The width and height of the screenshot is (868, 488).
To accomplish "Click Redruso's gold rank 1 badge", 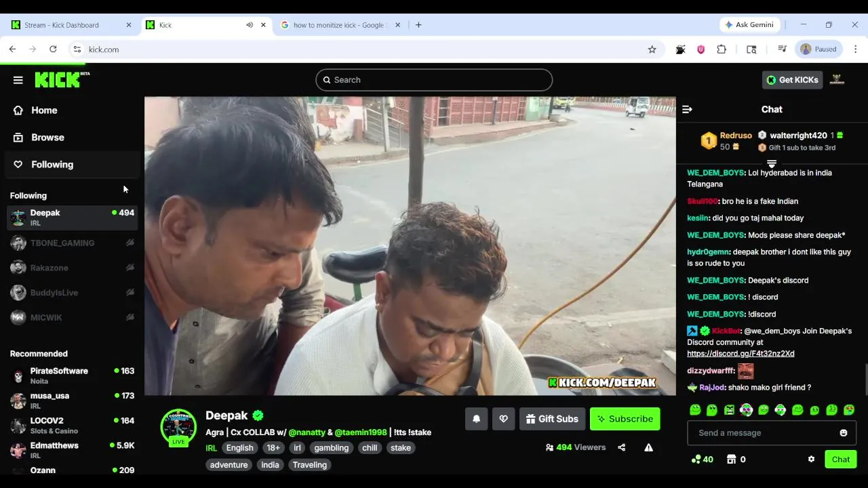I will pyautogui.click(x=709, y=141).
